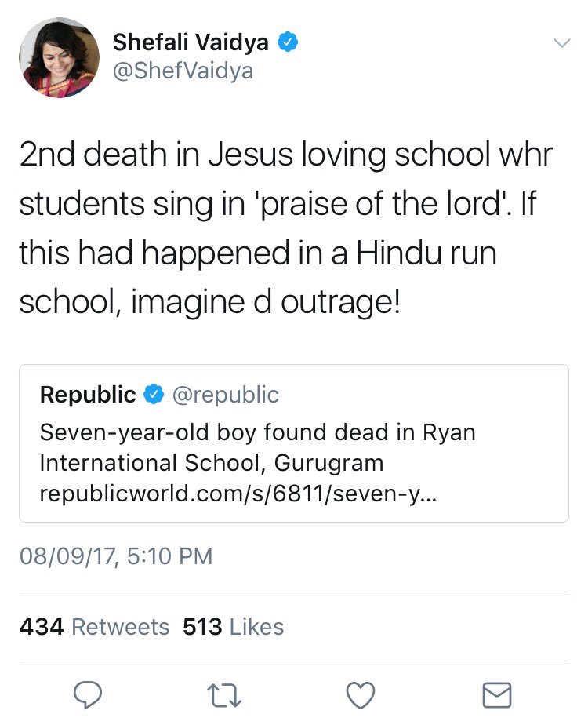Click the main tweet text body
Viewport: 588px width, 725px height.
286,228
